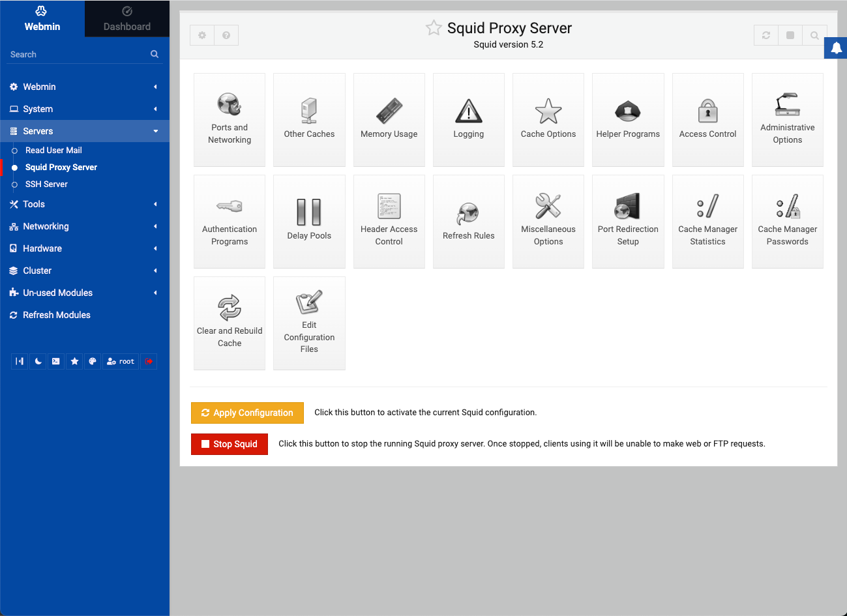Expand the Webmin menu category
This screenshot has width=847, height=616.
click(x=85, y=87)
